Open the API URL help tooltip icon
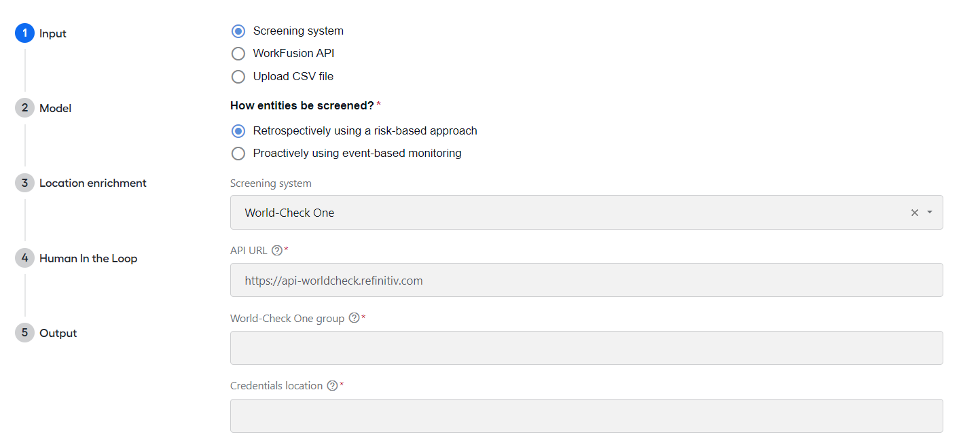 (x=276, y=250)
